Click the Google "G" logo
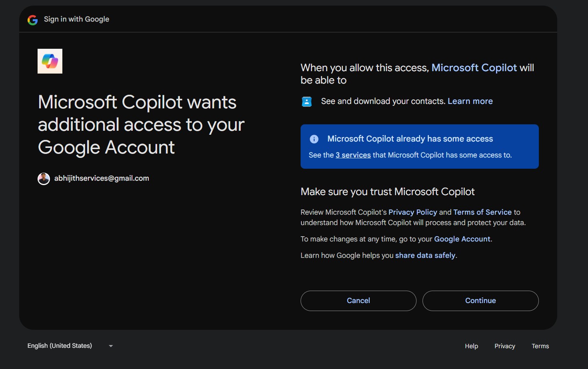 32,19
